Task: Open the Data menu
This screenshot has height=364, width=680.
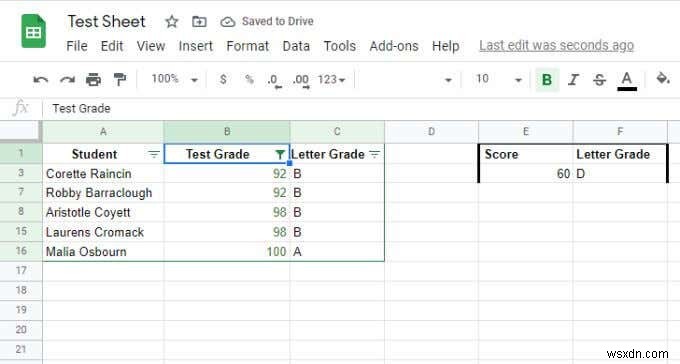Action: [296, 46]
